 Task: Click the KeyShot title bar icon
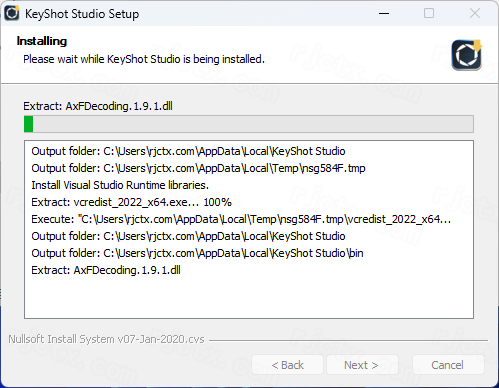pyautogui.click(x=12, y=13)
